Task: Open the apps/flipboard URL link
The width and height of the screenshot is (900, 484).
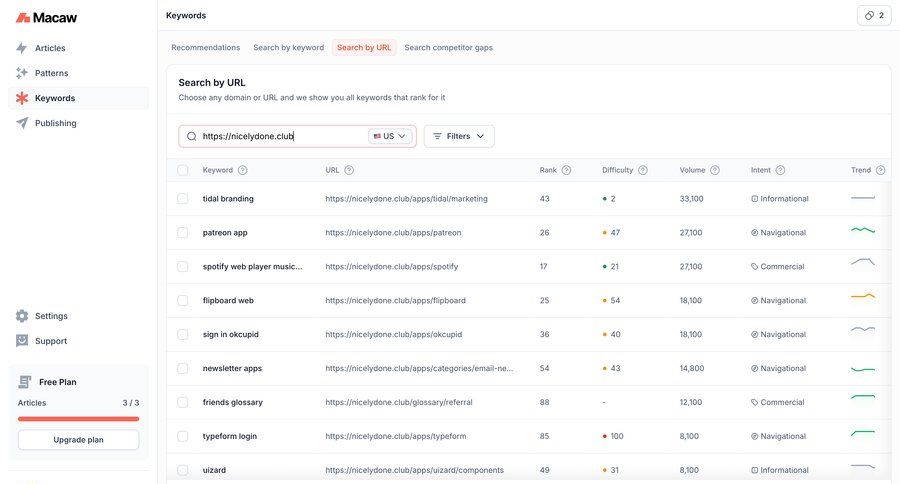Action: click(395, 300)
